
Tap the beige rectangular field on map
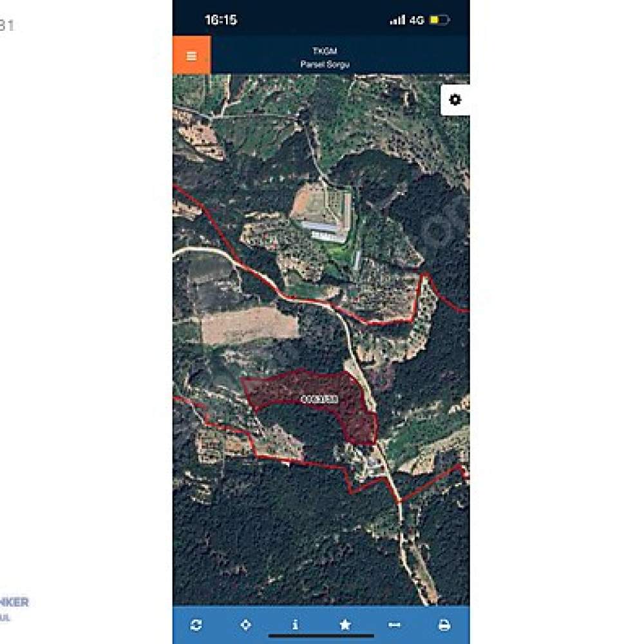point(250,325)
